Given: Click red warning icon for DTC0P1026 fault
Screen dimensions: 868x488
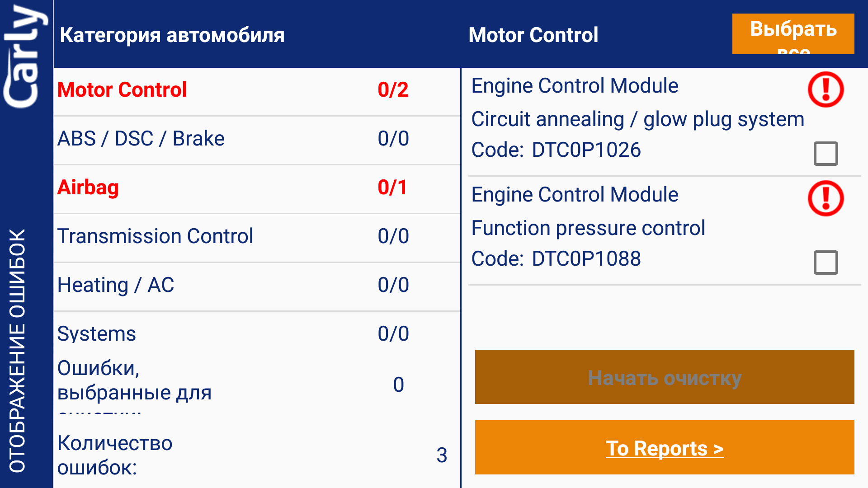Looking at the screenshot, I should pyautogui.click(x=826, y=89).
